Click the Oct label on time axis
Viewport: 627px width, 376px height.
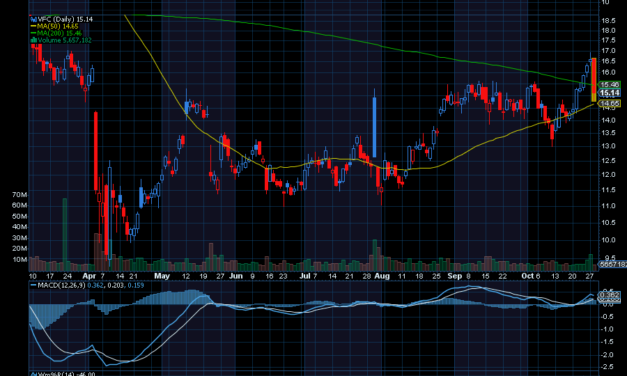coord(527,276)
